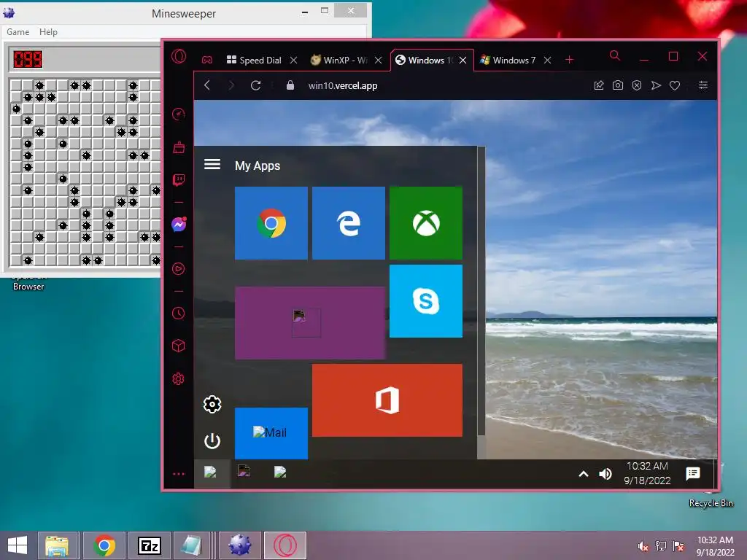This screenshot has height=560, width=747.
Task: Open File Explorer from the taskbar
Action: pyautogui.click(x=57, y=545)
